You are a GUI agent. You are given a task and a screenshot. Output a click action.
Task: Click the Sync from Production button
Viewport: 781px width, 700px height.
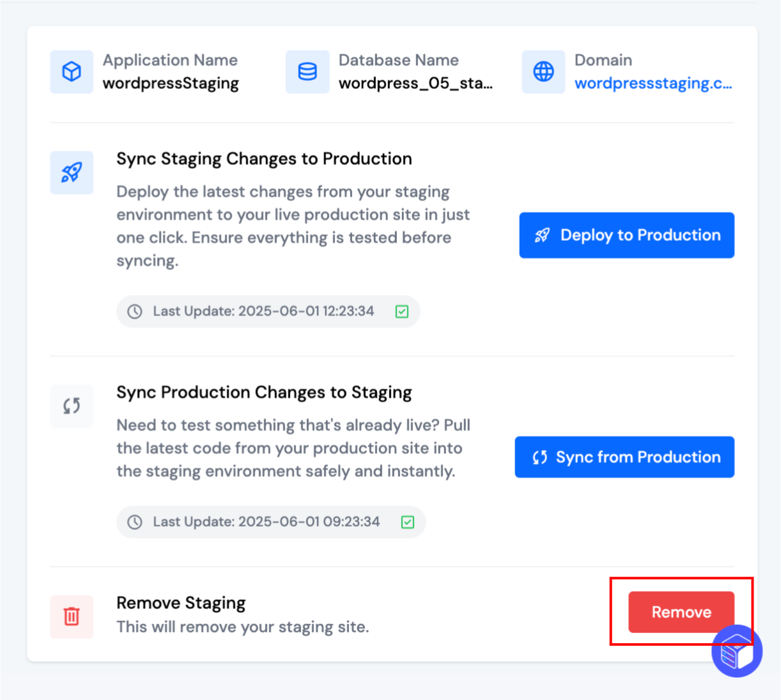(624, 457)
